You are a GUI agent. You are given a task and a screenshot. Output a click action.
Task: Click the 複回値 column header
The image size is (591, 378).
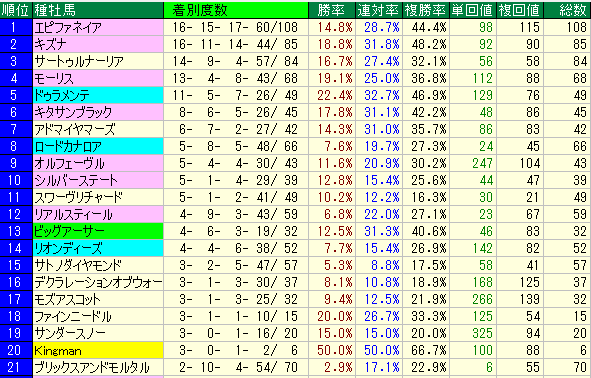click(519, 10)
